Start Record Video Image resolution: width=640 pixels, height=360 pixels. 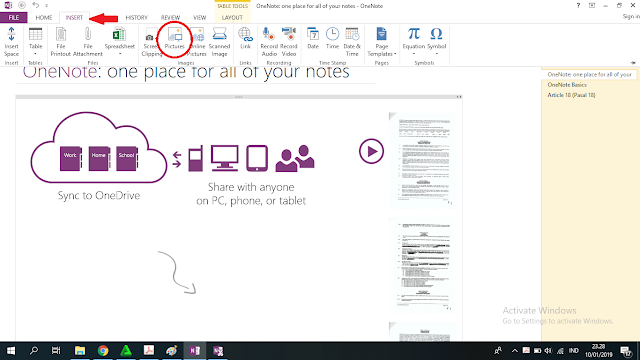tap(289, 42)
